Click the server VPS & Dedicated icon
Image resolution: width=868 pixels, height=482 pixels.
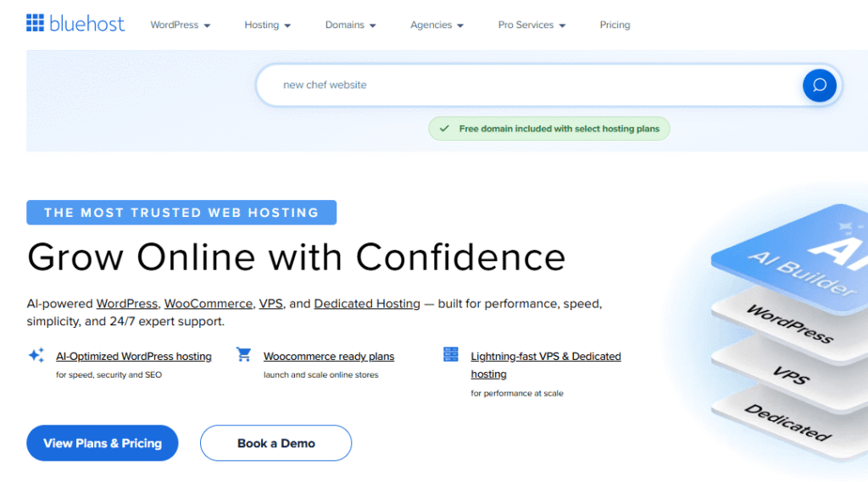451,354
